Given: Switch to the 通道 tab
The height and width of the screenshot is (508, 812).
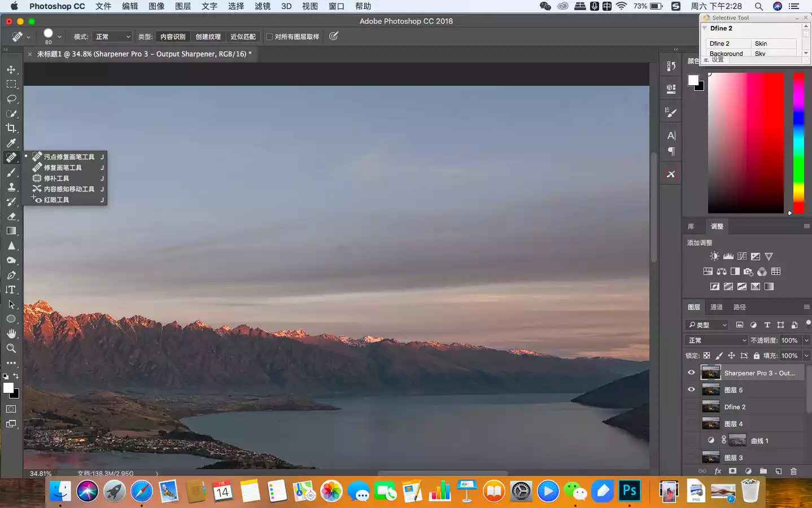Looking at the screenshot, I should (x=716, y=307).
